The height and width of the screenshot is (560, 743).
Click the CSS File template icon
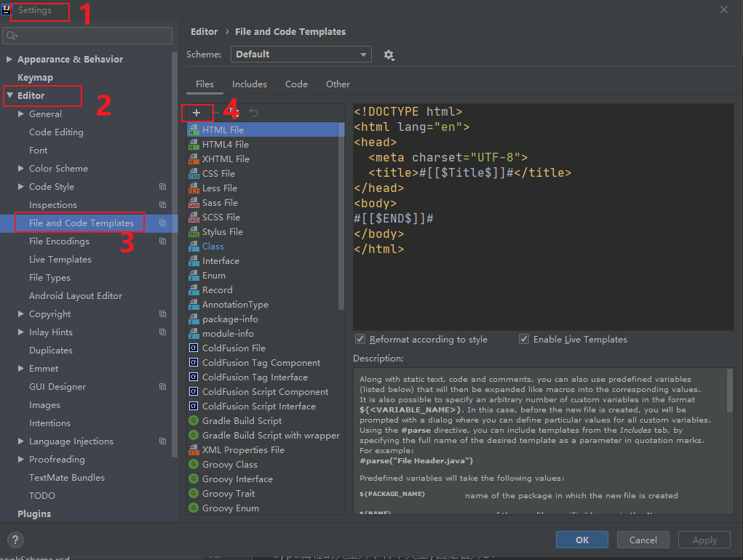pos(194,174)
